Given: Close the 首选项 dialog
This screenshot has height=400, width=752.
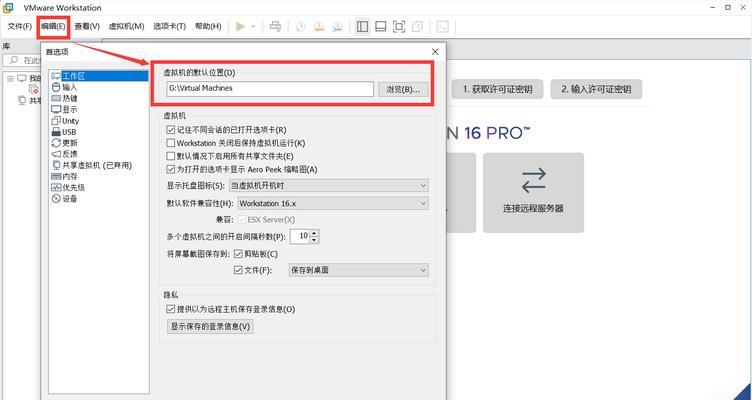Looking at the screenshot, I should click(435, 51).
